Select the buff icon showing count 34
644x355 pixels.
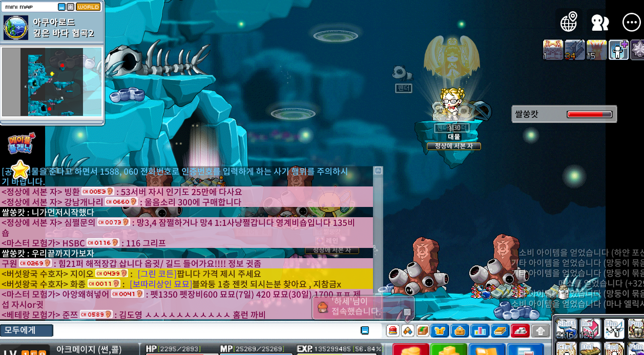575,50
